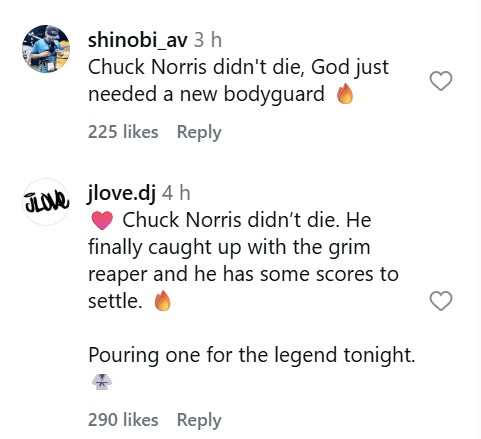This screenshot has height=439, width=481.
Task: Click the pink heart emoji before 'Chuck Norris'
Action: [102, 221]
